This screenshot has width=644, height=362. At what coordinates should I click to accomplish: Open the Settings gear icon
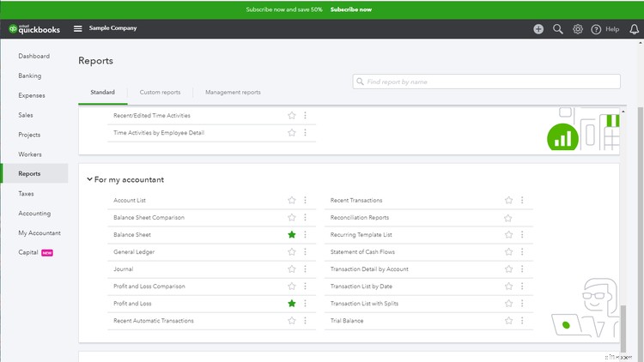(x=578, y=29)
